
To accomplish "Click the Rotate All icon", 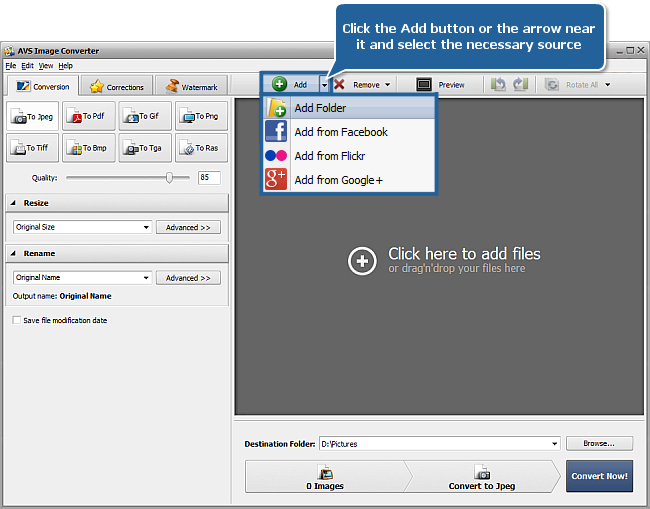I will [x=552, y=85].
